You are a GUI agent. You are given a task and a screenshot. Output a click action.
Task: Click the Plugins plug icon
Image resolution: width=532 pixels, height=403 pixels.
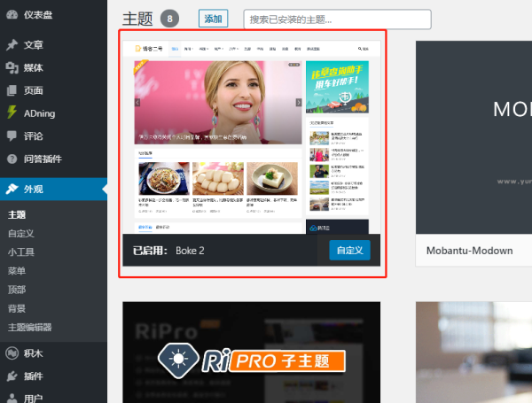tap(12, 376)
